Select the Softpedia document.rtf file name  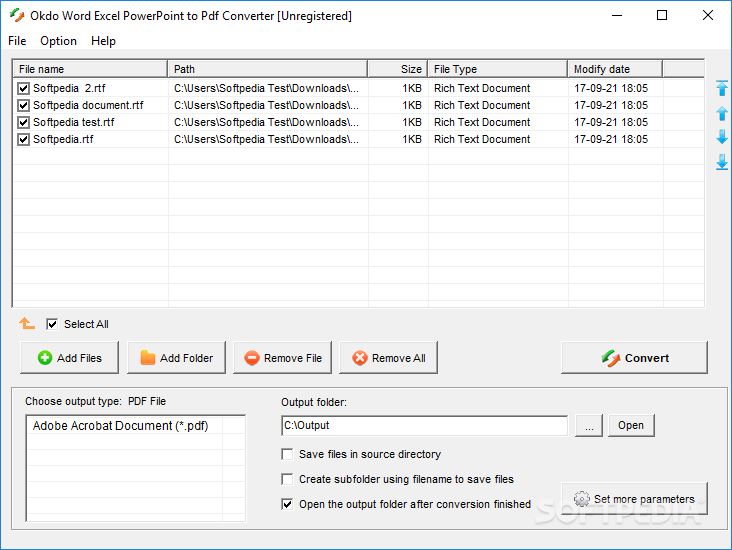[88, 106]
